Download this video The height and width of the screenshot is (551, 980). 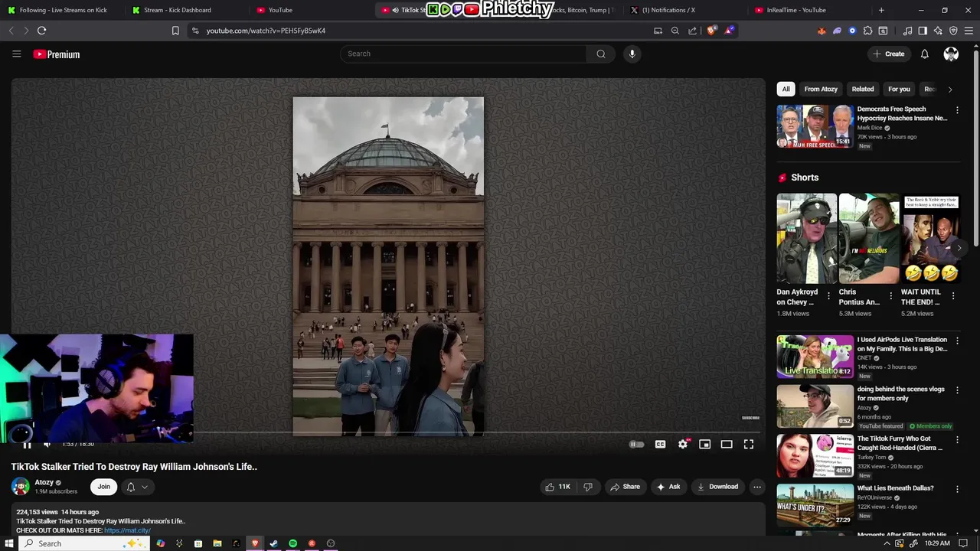[x=717, y=487]
